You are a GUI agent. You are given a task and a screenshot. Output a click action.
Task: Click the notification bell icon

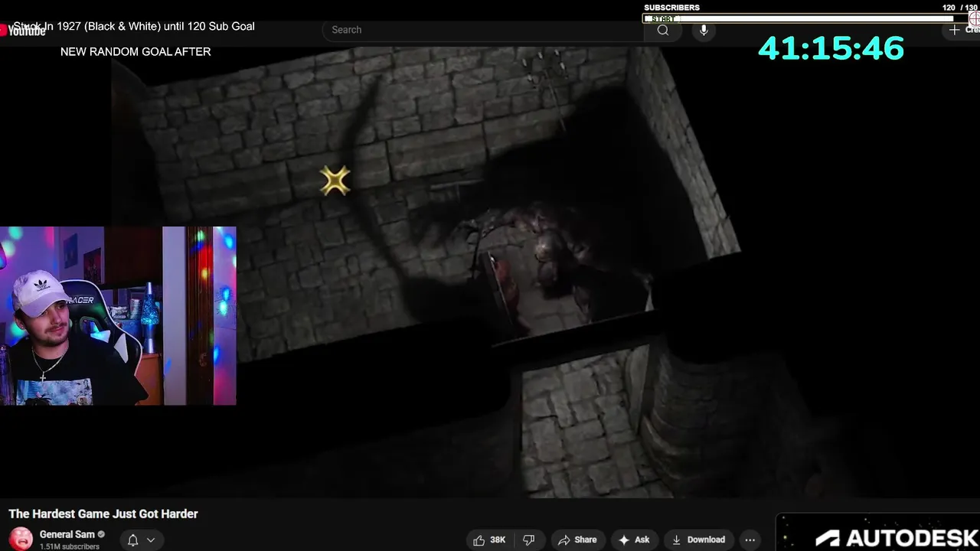(x=132, y=540)
